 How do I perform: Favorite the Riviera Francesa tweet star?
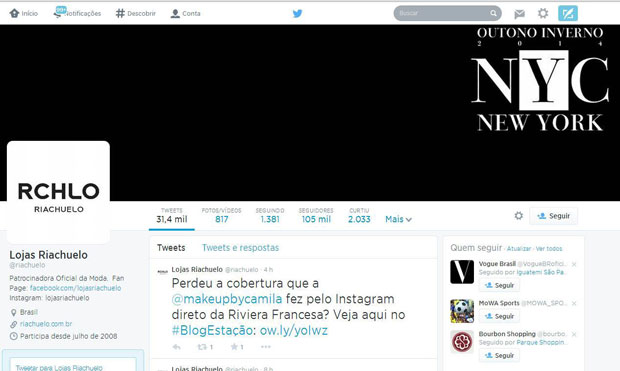point(234,347)
